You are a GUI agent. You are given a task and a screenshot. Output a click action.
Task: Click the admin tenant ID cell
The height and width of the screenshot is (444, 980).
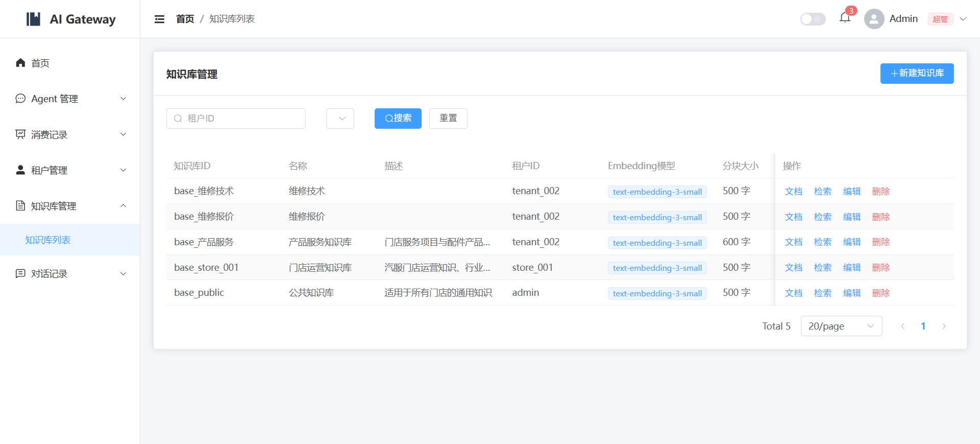pyautogui.click(x=526, y=293)
